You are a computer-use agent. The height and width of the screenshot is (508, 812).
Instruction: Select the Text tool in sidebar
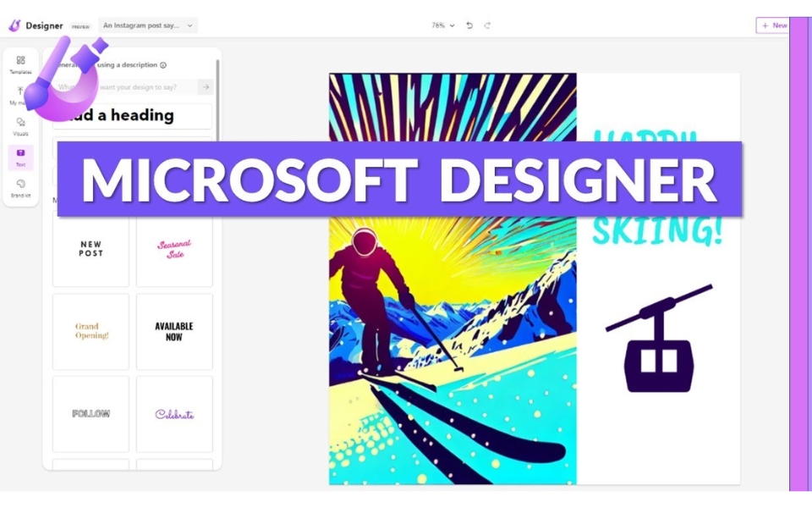(x=19, y=157)
